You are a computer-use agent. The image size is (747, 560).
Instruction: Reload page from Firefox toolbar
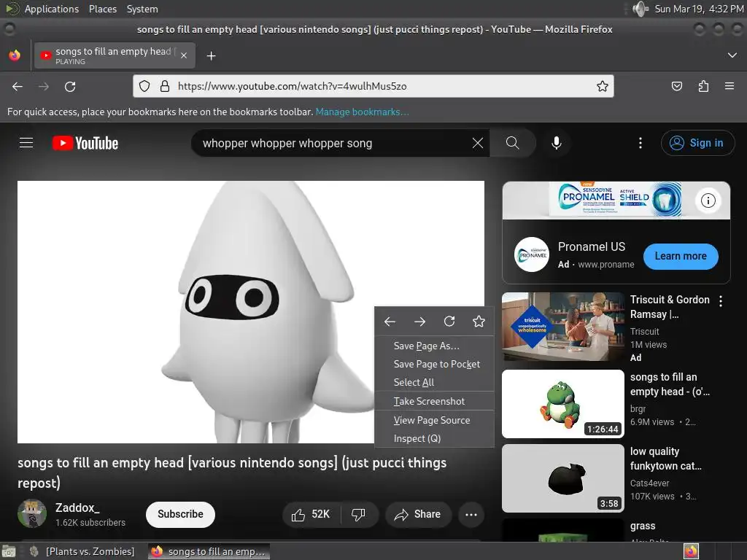[70, 87]
